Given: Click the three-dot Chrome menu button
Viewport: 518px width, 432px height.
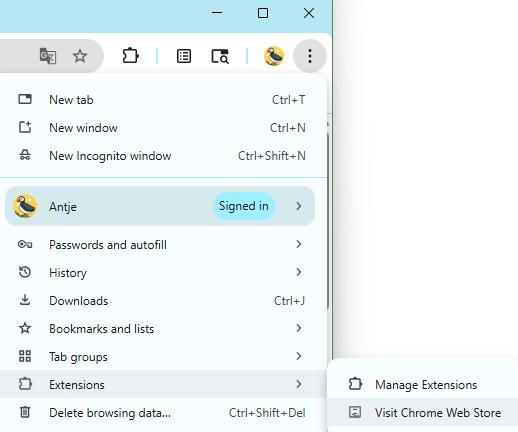Looking at the screenshot, I should point(310,56).
